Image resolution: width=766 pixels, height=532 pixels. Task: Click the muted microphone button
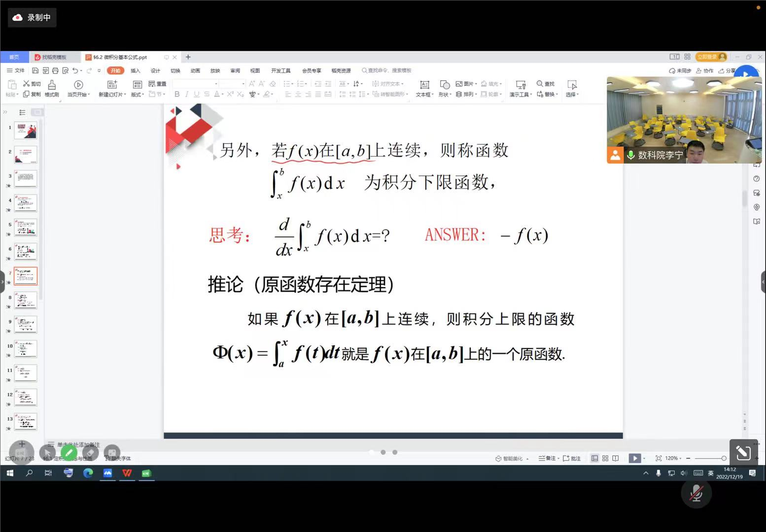[x=696, y=493]
